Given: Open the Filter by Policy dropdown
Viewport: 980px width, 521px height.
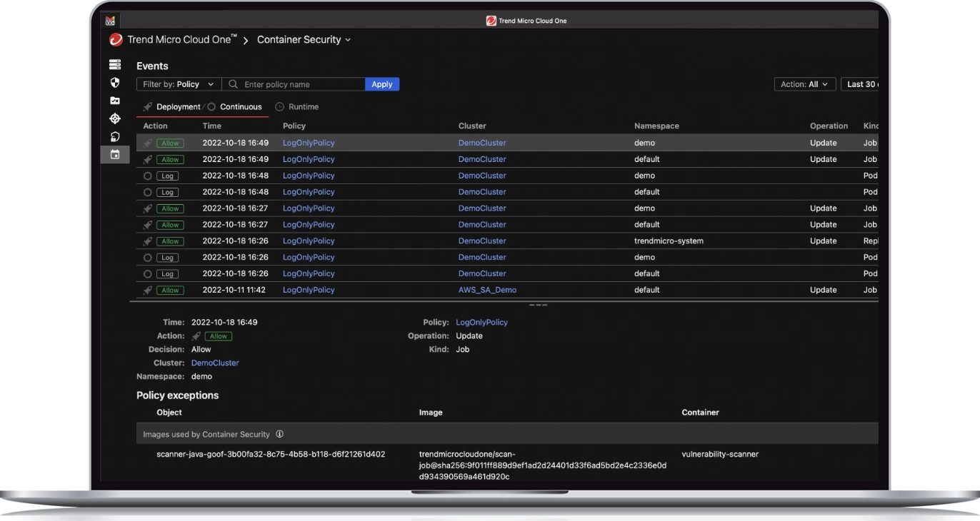Looking at the screenshot, I should coord(179,84).
